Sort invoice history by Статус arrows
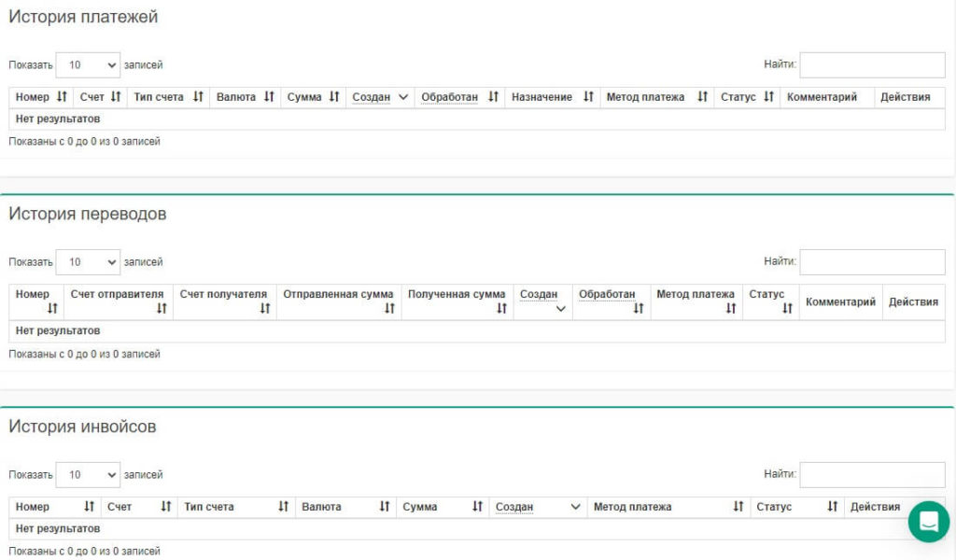Image resolution: width=956 pixels, height=560 pixels. pyautogui.click(x=832, y=507)
